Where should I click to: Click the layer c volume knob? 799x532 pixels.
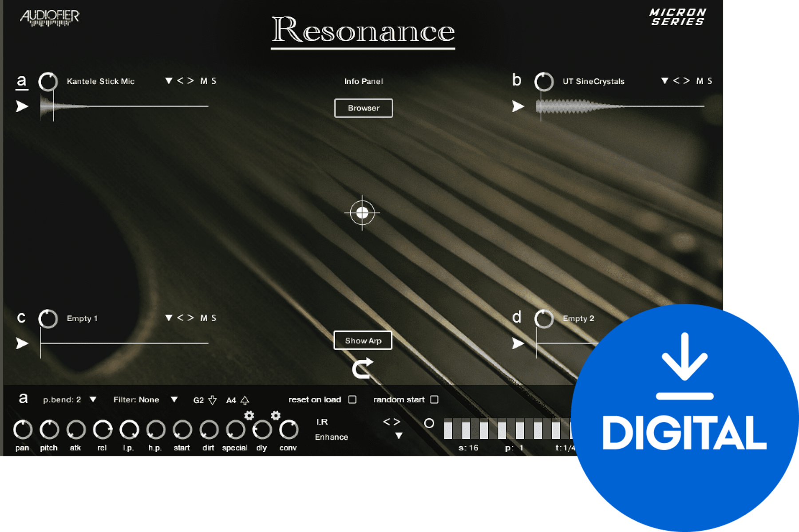click(x=48, y=319)
